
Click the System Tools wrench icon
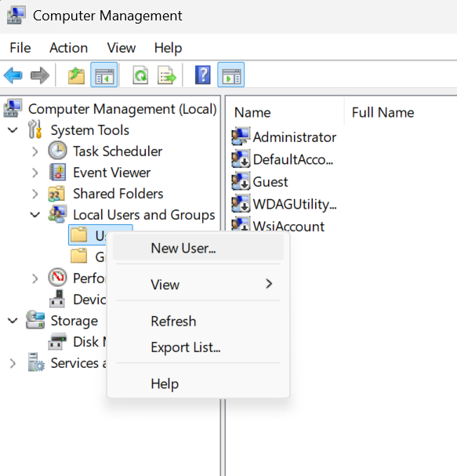click(x=35, y=130)
